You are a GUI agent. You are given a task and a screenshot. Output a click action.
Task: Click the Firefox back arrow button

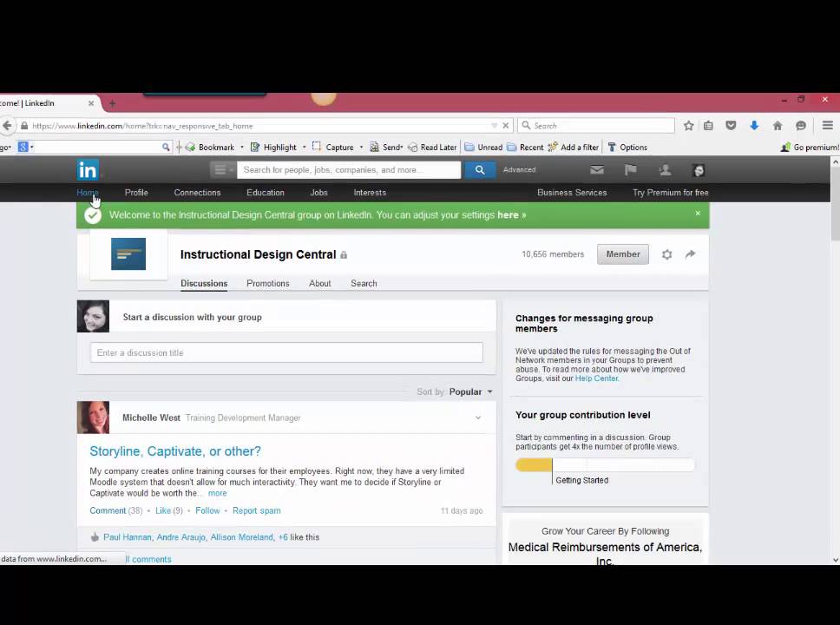[7, 125]
